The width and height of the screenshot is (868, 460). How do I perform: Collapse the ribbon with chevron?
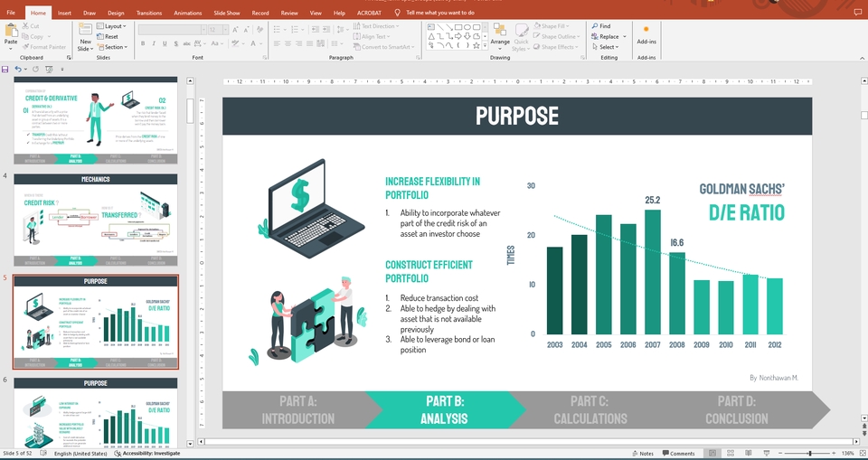click(862, 58)
